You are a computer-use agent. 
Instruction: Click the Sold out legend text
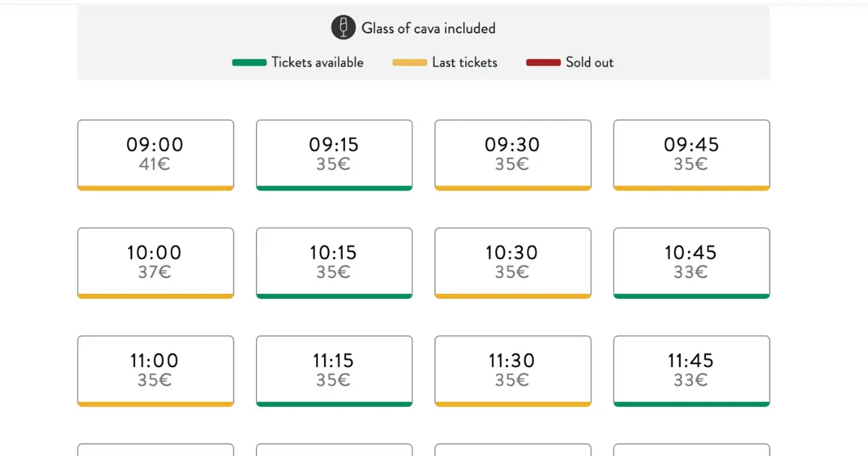(x=590, y=62)
